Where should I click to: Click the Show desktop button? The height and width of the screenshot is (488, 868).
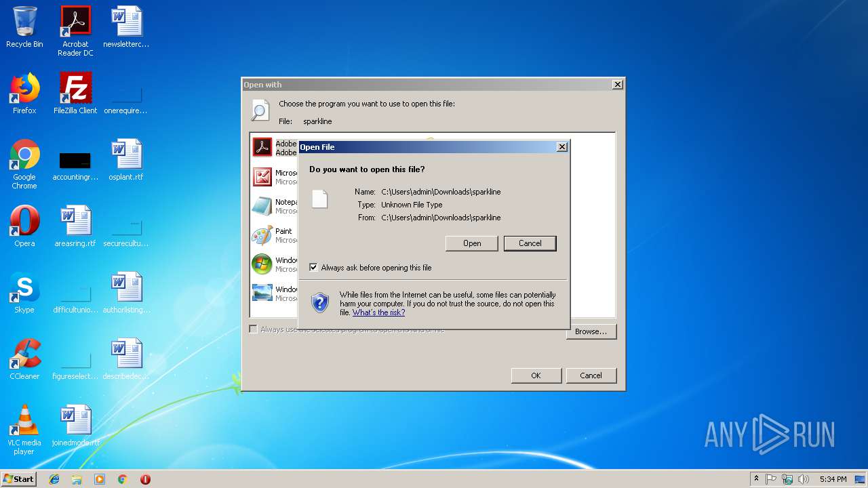pyautogui.click(x=861, y=479)
